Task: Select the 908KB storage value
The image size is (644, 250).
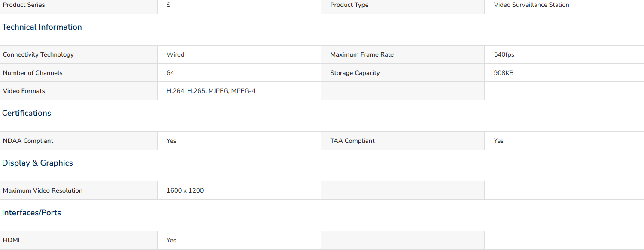Action: click(504, 73)
